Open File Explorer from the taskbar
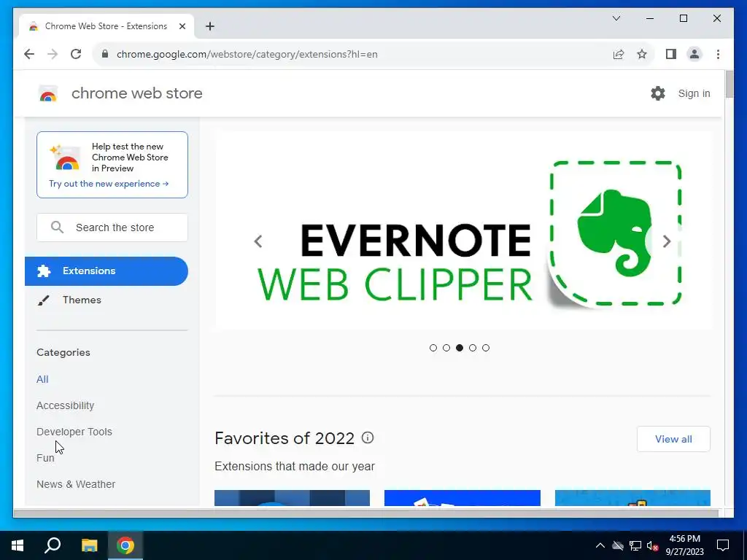 click(89, 545)
